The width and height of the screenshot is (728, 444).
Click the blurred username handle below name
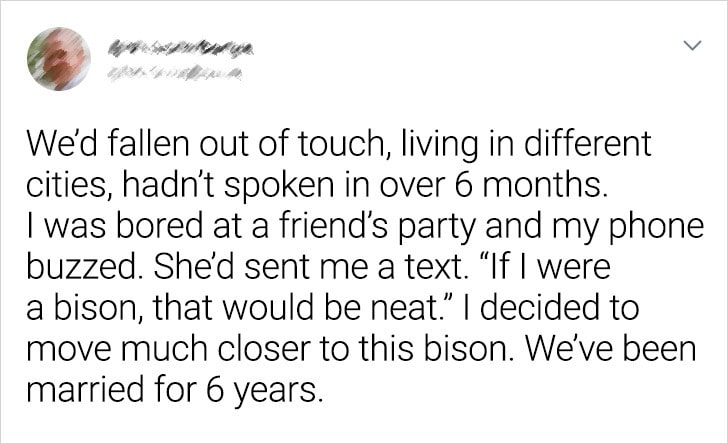point(175,73)
